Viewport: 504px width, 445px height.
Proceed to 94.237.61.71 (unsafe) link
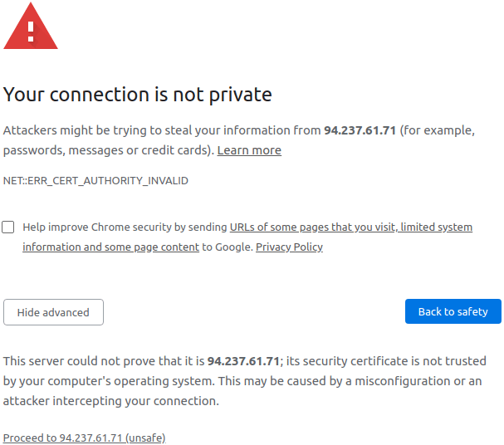pyautogui.click(x=84, y=438)
